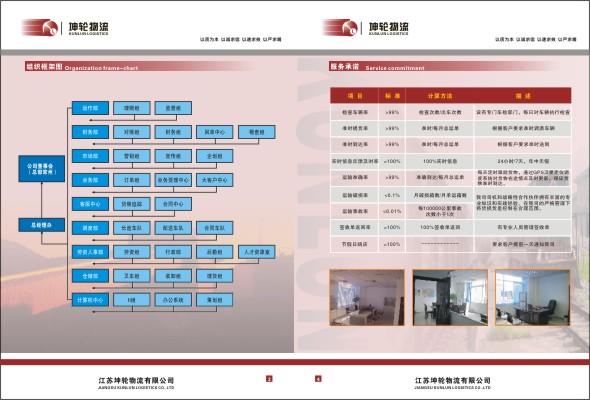Select the page number 4 marker
The image size is (590, 400).
[318, 379]
